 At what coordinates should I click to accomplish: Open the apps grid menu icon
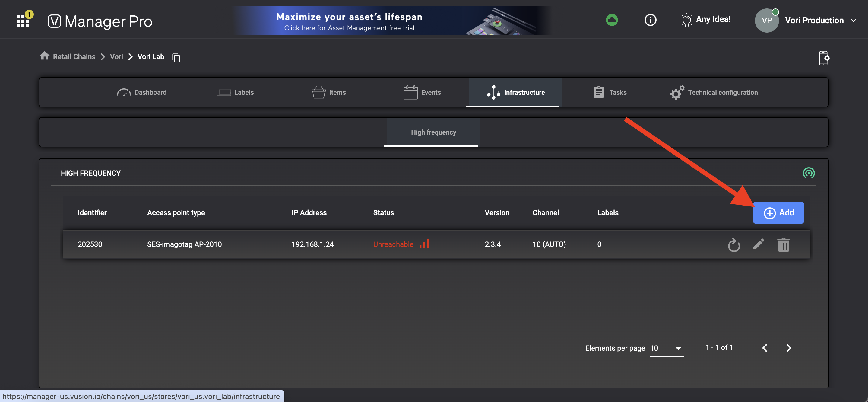[x=23, y=21]
